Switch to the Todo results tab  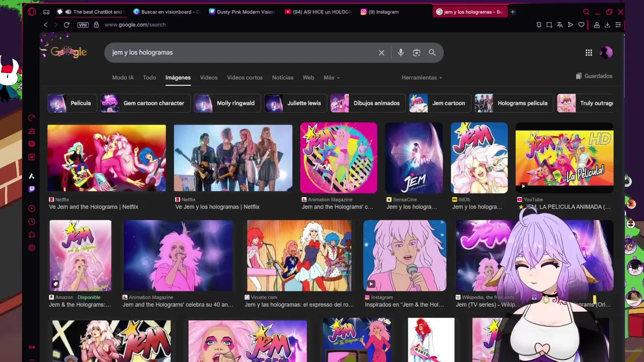pos(149,77)
